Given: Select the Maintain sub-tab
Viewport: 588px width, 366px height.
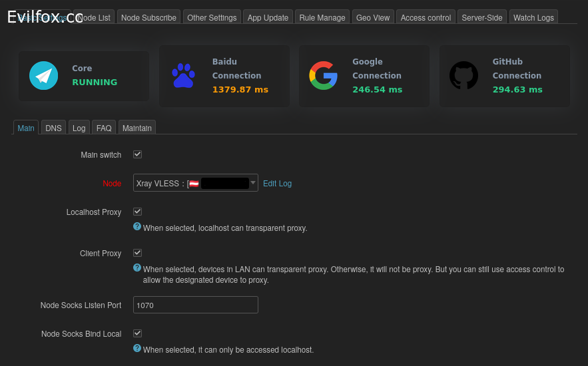Looking at the screenshot, I should click(137, 128).
